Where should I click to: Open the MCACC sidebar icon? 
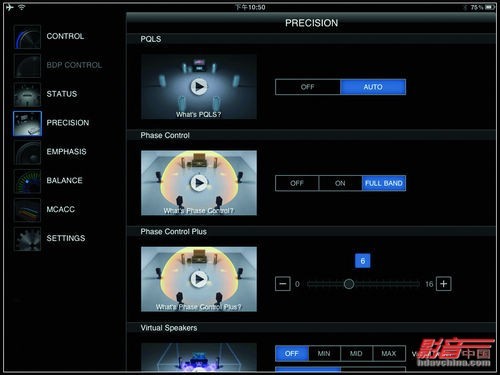click(x=27, y=210)
